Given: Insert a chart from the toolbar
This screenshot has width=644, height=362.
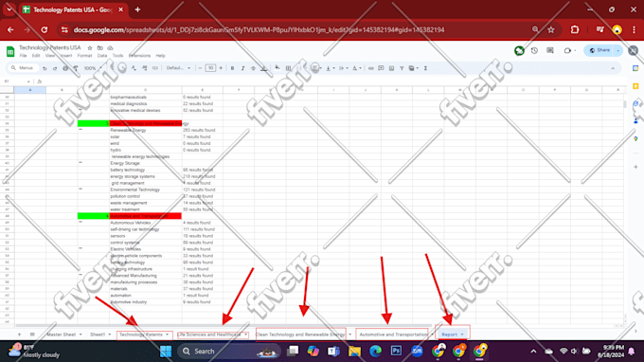Looking at the screenshot, I should pos(391,68).
